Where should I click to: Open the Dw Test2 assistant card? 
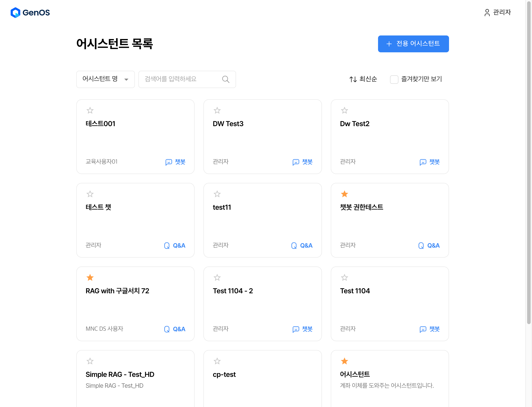pos(389,137)
